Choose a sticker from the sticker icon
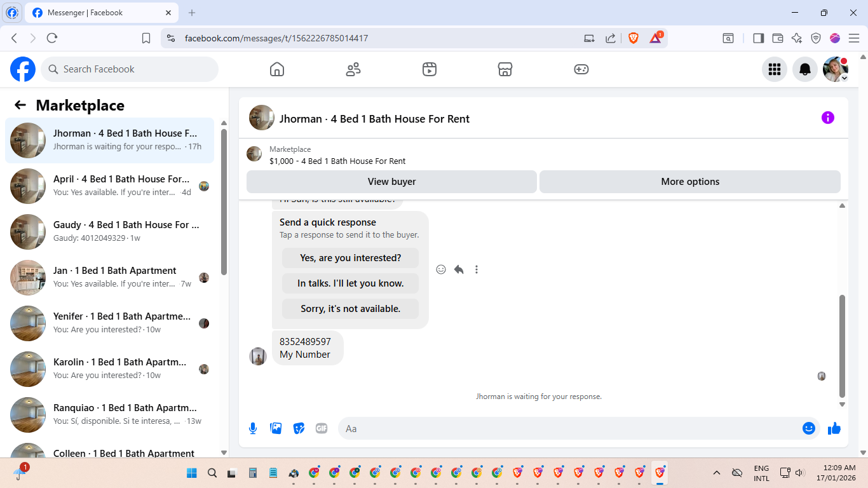Viewport: 868px width, 488px height. pos(299,428)
